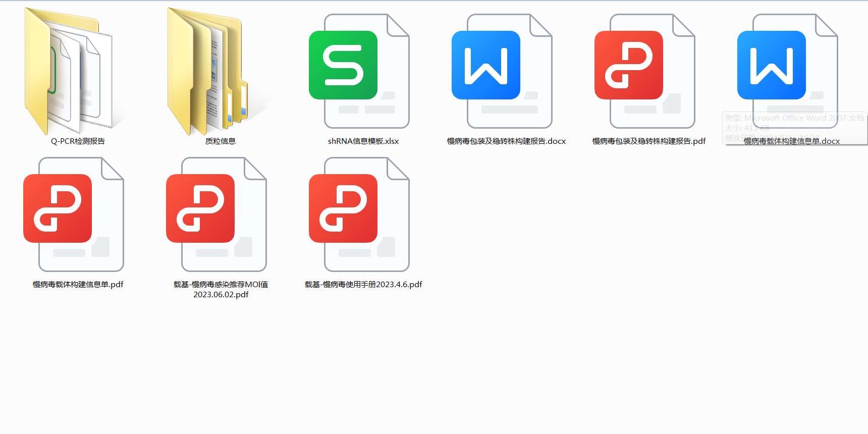Screen dimensions: 868x434
Task: Click the label 慢病毒载体构建信息单.pdf
Action: click(78, 285)
